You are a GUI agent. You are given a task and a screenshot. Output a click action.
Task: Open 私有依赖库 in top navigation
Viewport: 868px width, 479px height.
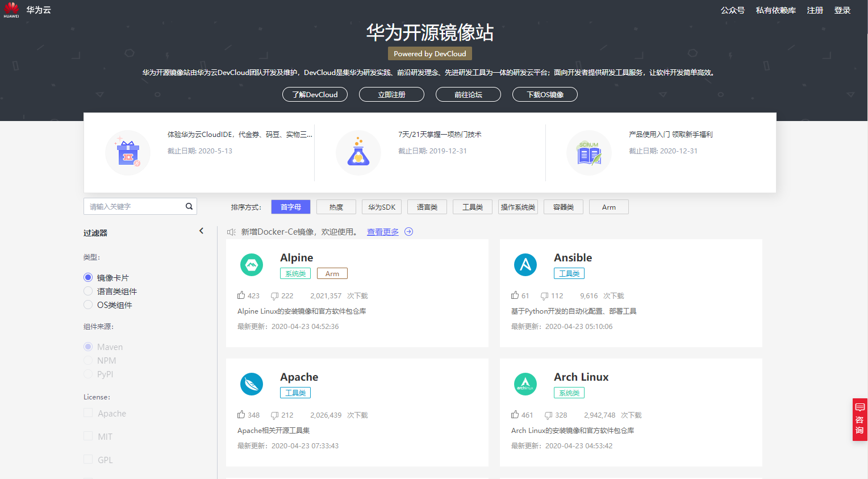(776, 10)
